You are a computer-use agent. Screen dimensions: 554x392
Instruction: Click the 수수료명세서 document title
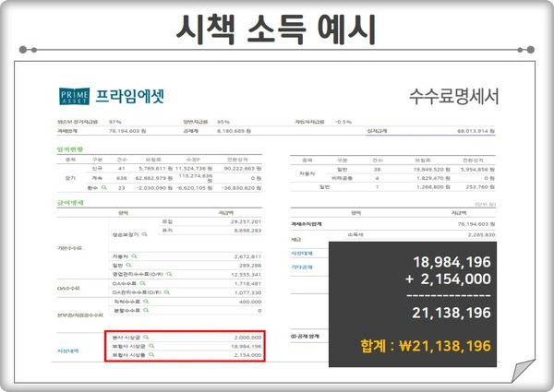tap(454, 97)
